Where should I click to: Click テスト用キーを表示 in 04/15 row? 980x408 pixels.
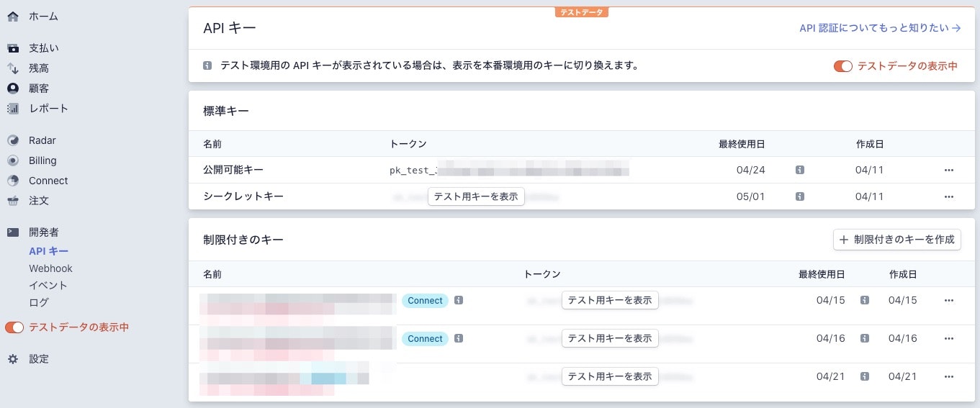[x=610, y=301]
